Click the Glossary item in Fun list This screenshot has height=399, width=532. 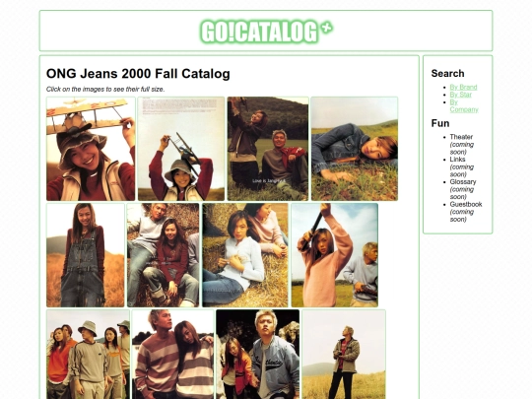(x=463, y=182)
